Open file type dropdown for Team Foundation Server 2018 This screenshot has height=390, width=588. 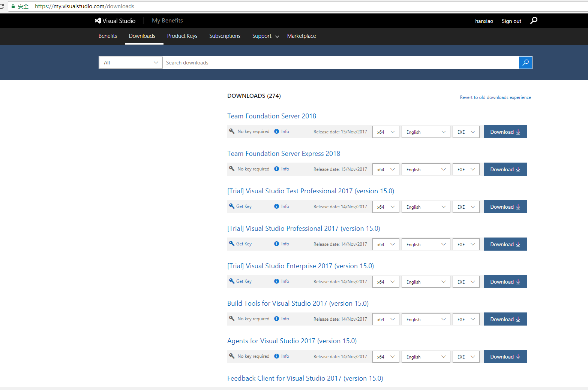[x=466, y=132]
